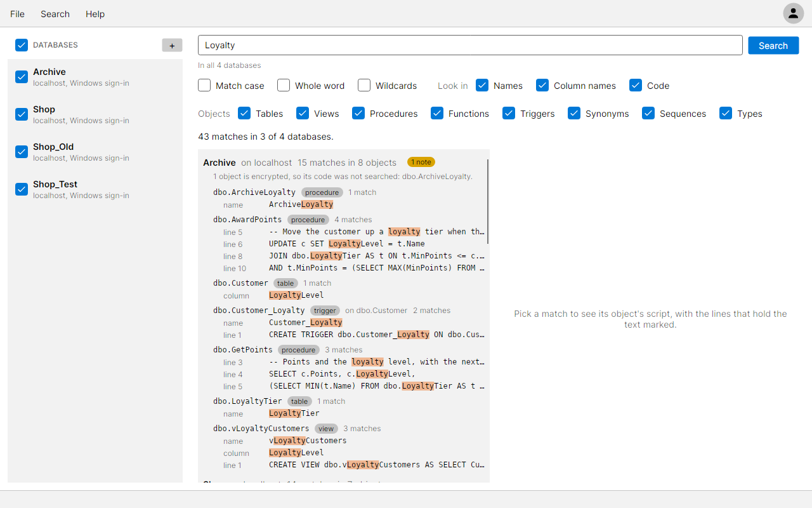Viewport: 812px width, 508px height.
Task: Click the 1 note badge on Archive
Action: tap(421, 162)
